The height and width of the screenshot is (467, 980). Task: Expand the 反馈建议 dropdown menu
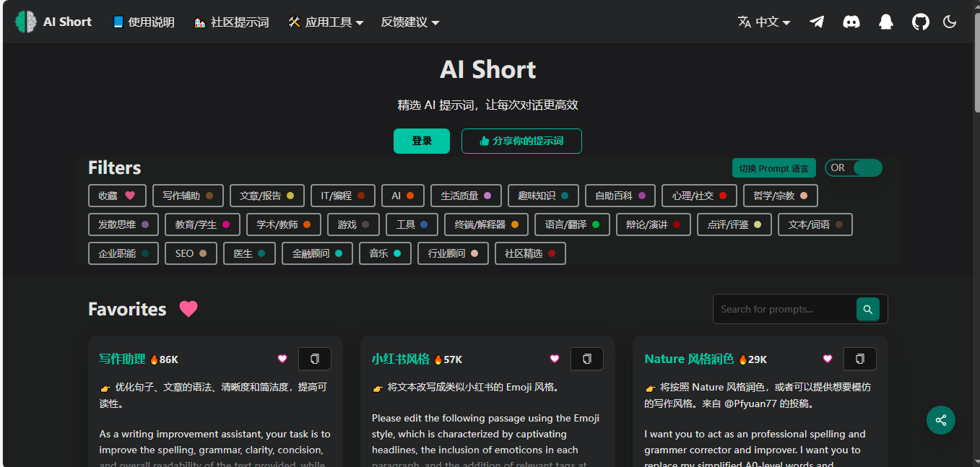410,22
